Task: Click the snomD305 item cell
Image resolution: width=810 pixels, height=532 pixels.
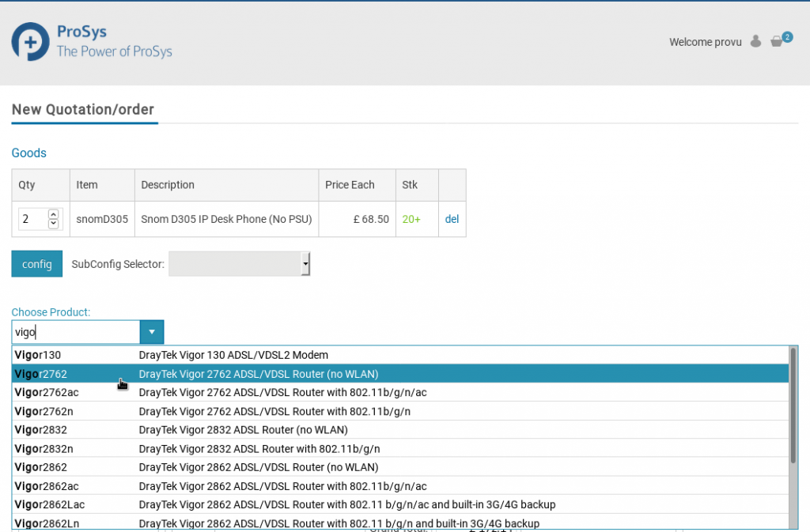Action: tap(102, 219)
